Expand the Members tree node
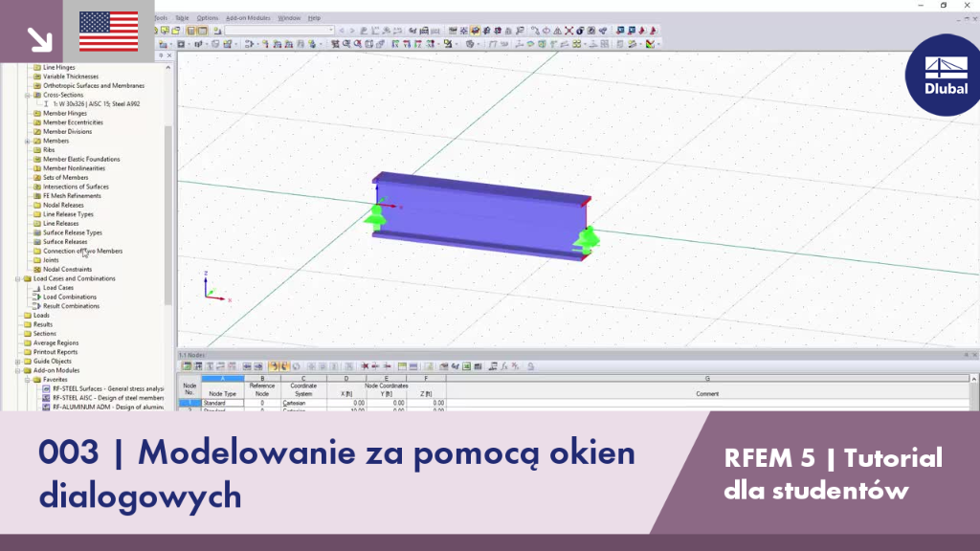 (x=28, y=142)
